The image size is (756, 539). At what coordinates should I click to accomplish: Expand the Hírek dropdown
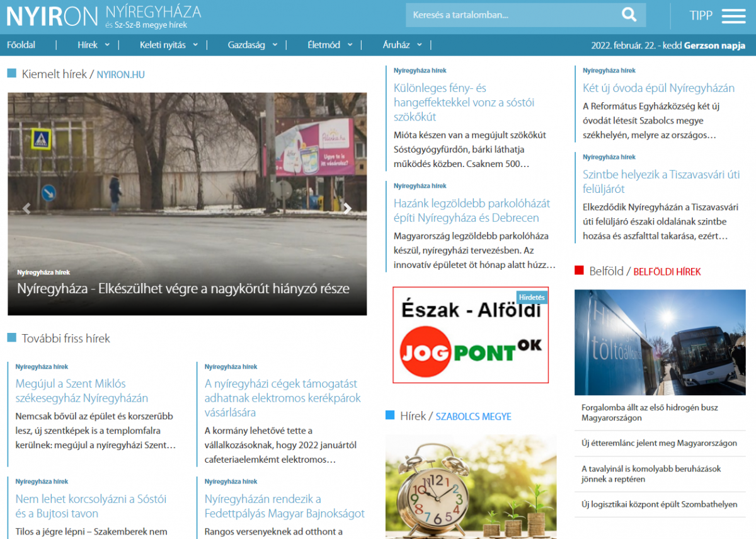coord(93,45)
